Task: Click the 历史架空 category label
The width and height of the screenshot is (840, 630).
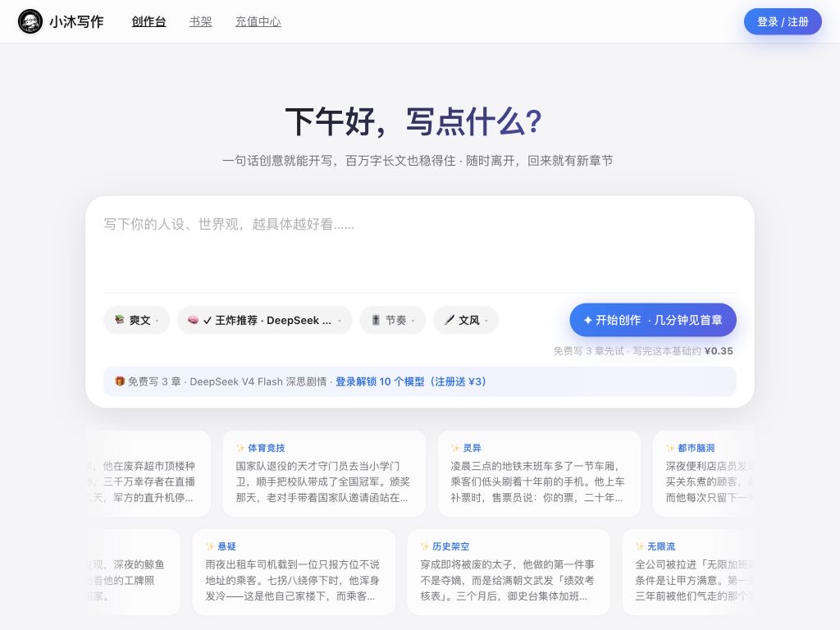Action: [450, 546]
